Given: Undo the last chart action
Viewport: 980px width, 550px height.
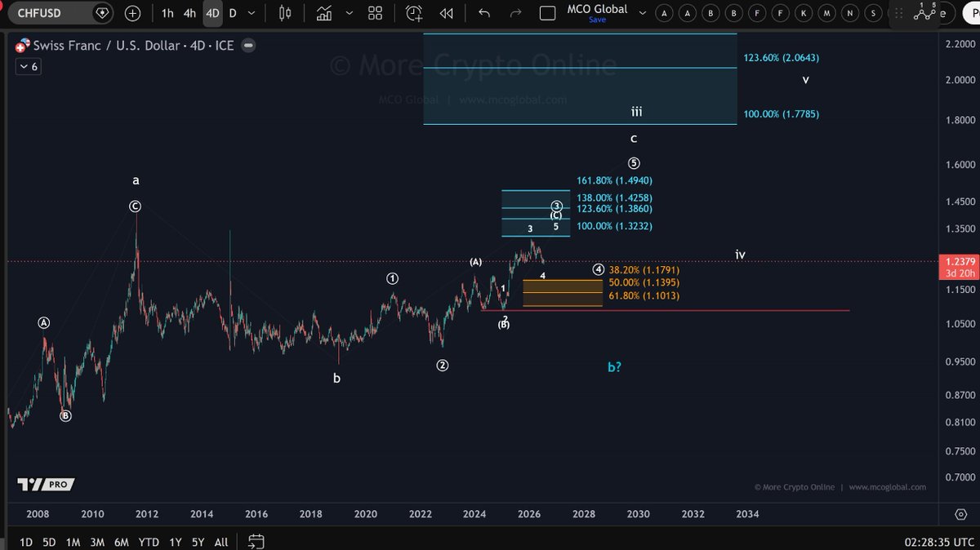Looking at the screenshot, I should 484,13.
